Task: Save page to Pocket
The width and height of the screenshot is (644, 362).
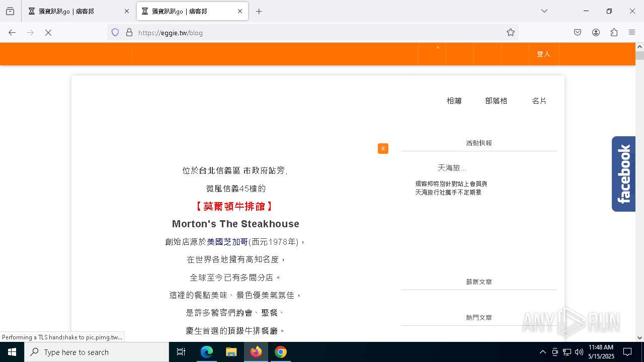Action: click(x=578, y=32)
